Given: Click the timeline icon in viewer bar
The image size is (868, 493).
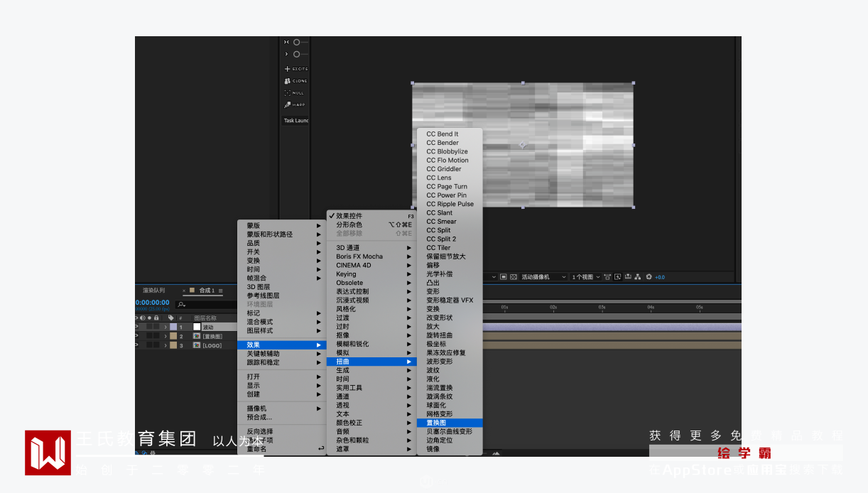Looking at the screenshot, I should [x=628, y=277].
